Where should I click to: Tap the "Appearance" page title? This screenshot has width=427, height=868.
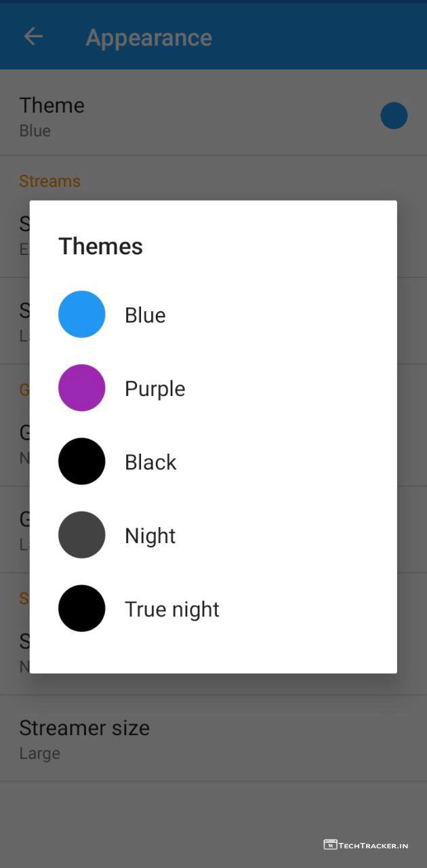(149, 37)
